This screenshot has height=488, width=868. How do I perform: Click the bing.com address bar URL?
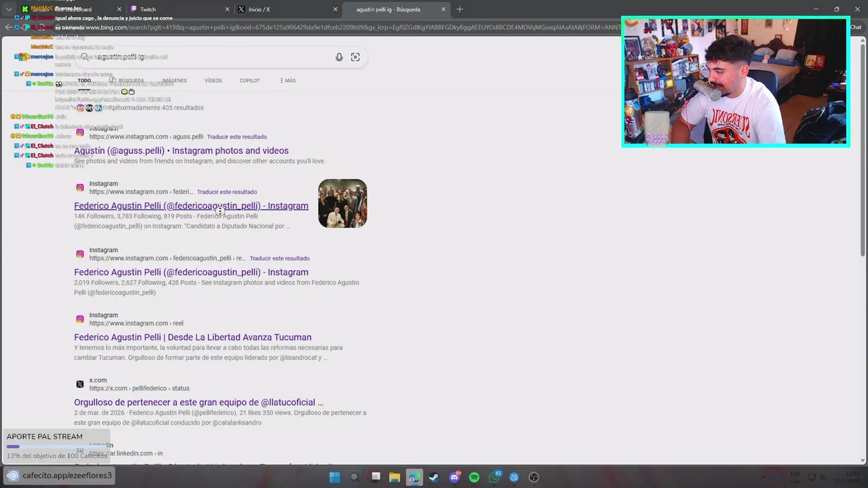click(339, 28)
